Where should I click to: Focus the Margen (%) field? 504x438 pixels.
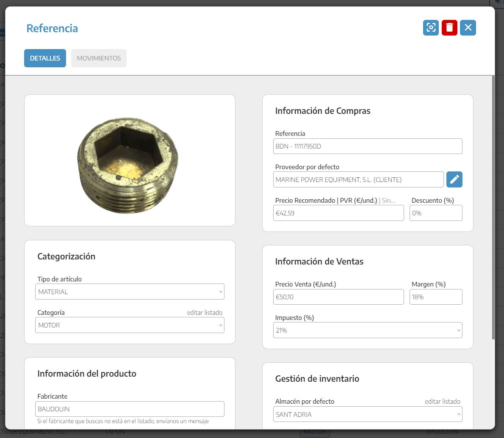click(x=435, y=297)
